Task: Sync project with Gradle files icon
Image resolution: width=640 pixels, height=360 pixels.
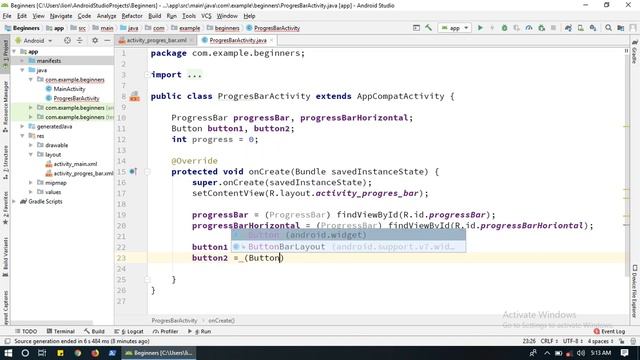Action: coord(568,28)
